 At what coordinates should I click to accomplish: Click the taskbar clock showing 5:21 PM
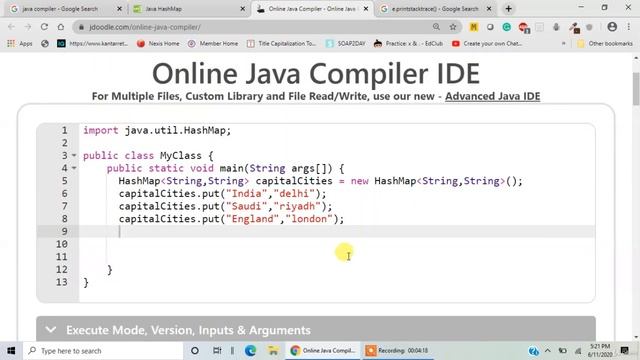pos(600,351)
